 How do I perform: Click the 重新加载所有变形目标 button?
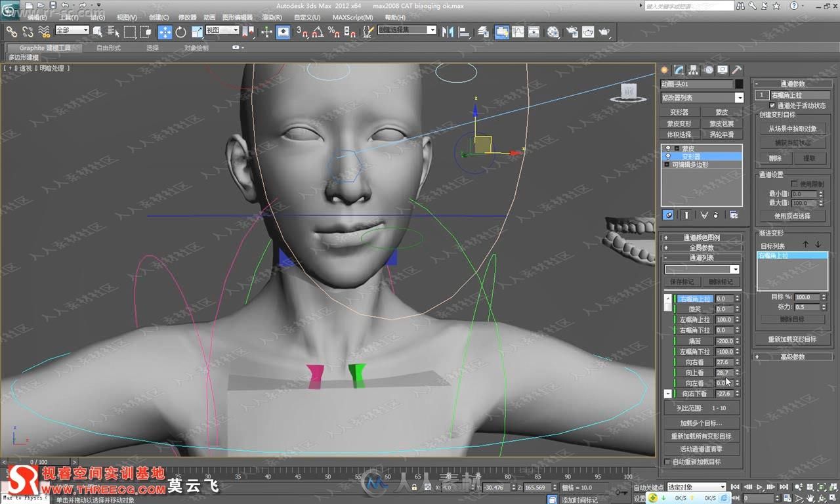click(x=701, y=436)
